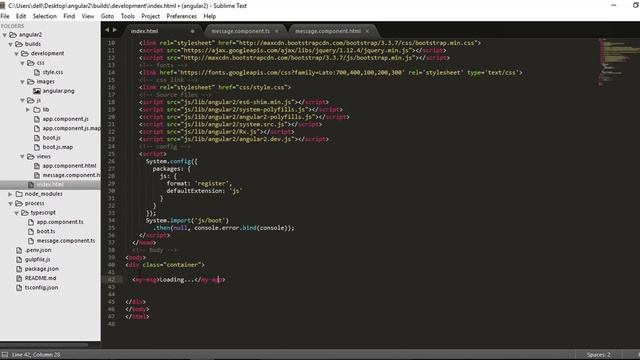Screen dimensions: 640x360
Task: Open gulpfile.js in sidebar
Action: pyautogui.click(x=38, y=260)
